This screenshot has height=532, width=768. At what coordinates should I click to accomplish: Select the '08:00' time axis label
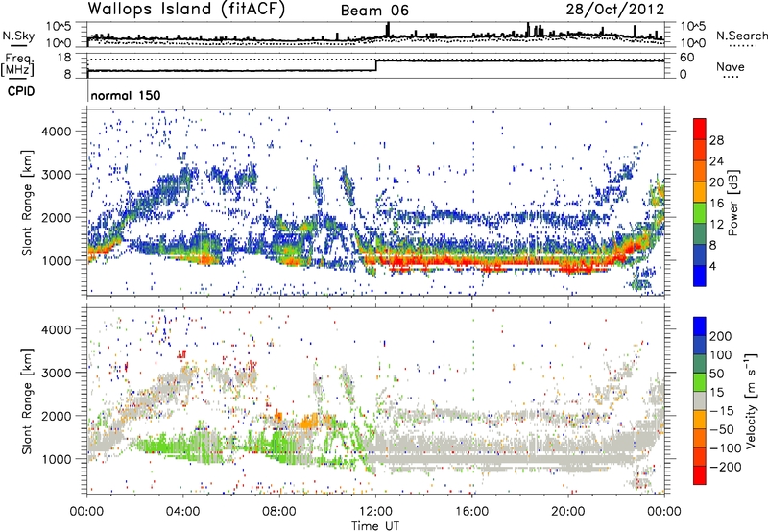pos(279,512)
